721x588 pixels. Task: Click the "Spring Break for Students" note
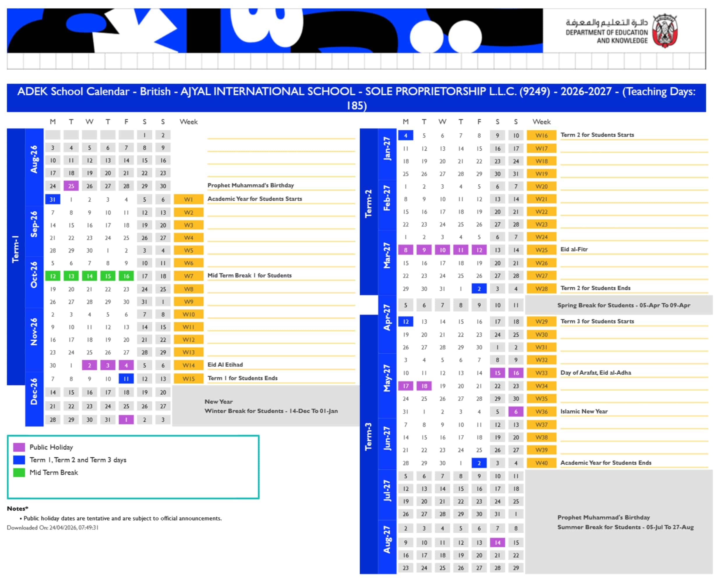[624, 305]
